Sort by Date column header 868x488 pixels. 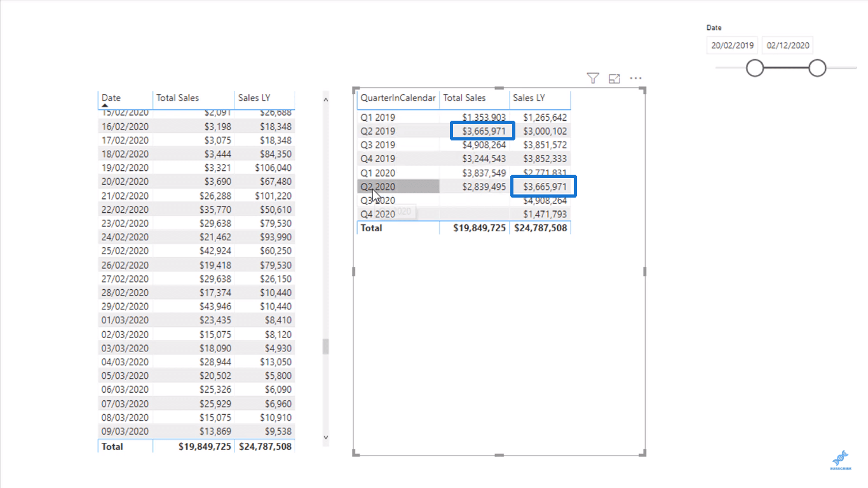(x=111, y=98)
